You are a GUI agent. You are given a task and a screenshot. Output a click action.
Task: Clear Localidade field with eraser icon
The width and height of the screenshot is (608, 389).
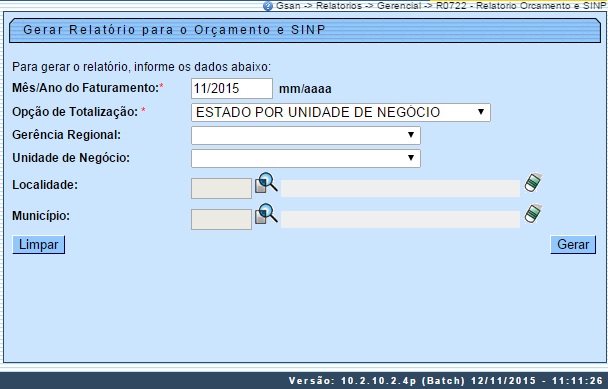[533, 182]
